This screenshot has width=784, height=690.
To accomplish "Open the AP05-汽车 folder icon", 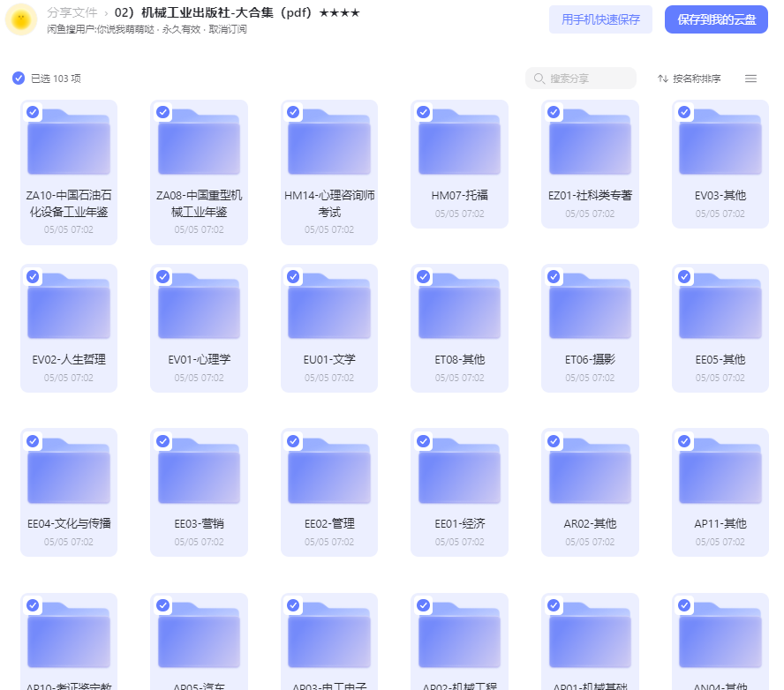I will point(199,635).
